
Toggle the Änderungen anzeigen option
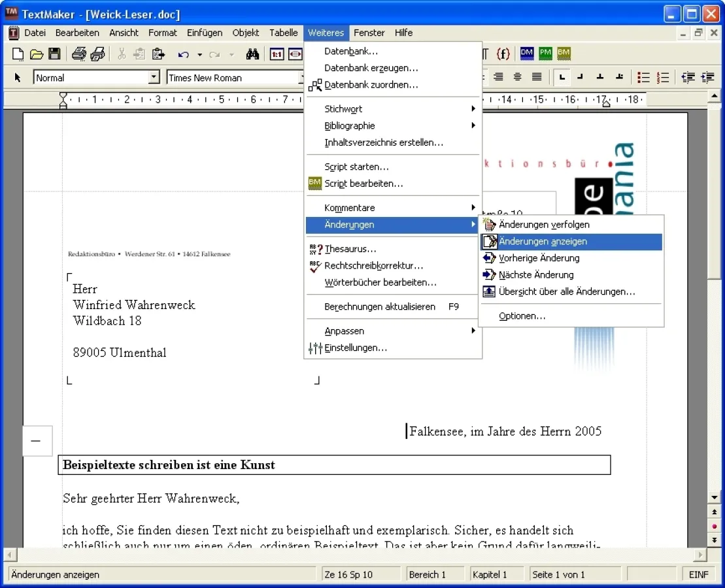(543, 242)
